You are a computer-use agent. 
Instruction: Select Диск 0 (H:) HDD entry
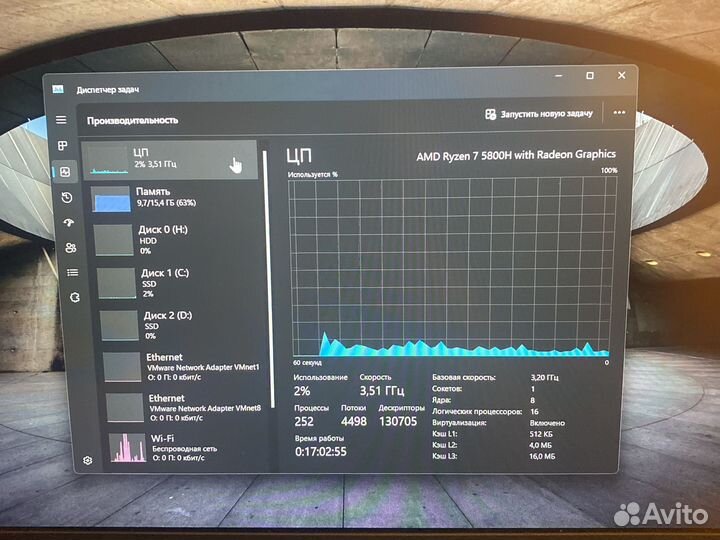tap(176, 240)
